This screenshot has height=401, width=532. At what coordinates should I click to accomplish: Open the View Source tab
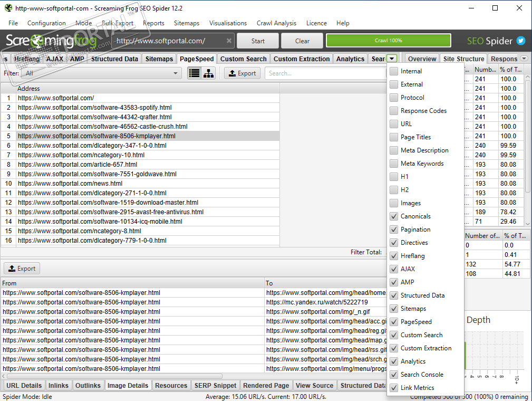315,385
